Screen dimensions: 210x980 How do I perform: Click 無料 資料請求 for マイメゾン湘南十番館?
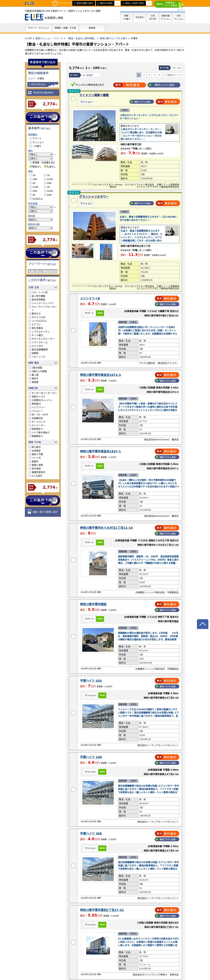168,102
